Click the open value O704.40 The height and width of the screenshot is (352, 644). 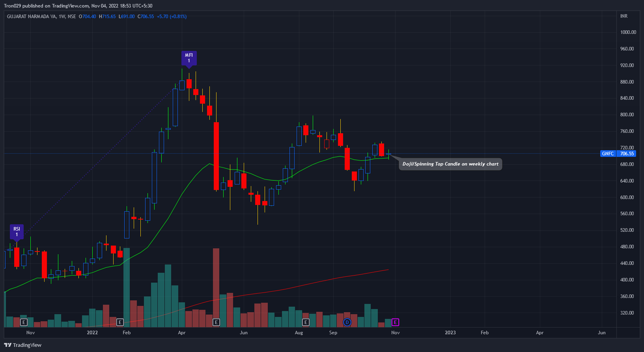point(88,17)
